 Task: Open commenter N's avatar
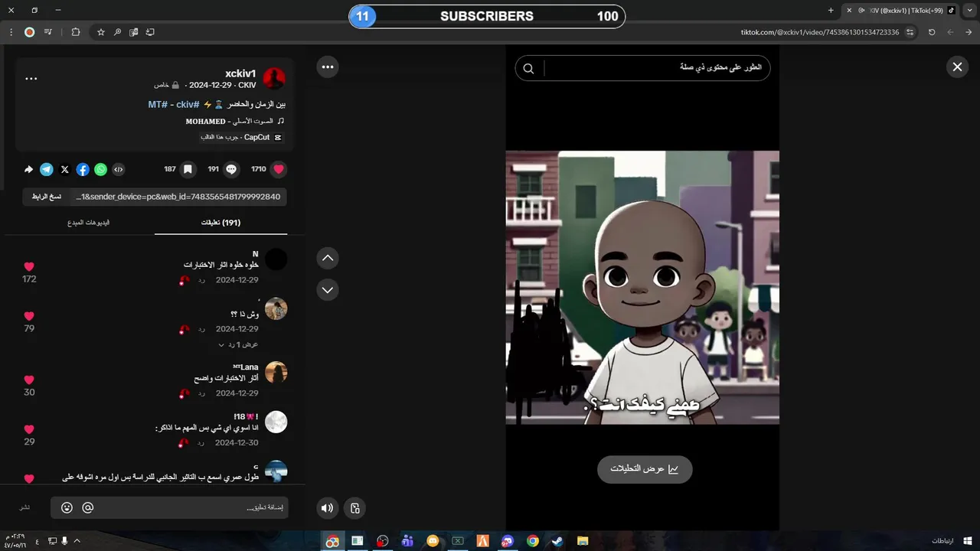coord(276,259)
